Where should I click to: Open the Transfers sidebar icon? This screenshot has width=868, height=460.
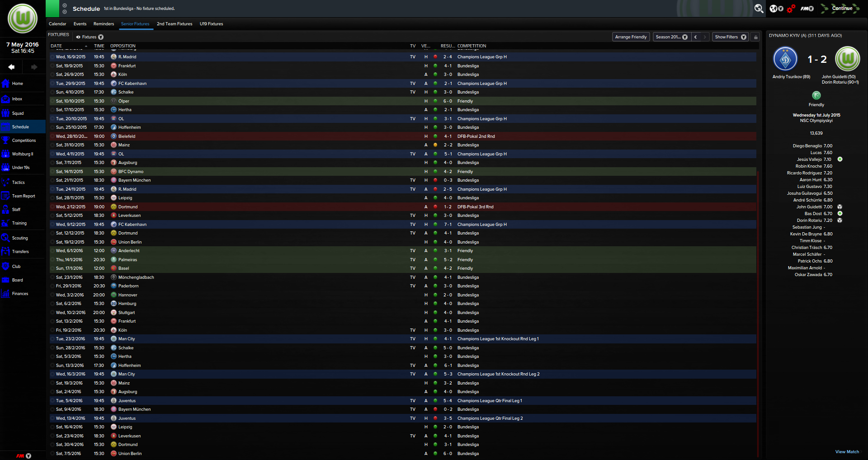click(5, 252)
